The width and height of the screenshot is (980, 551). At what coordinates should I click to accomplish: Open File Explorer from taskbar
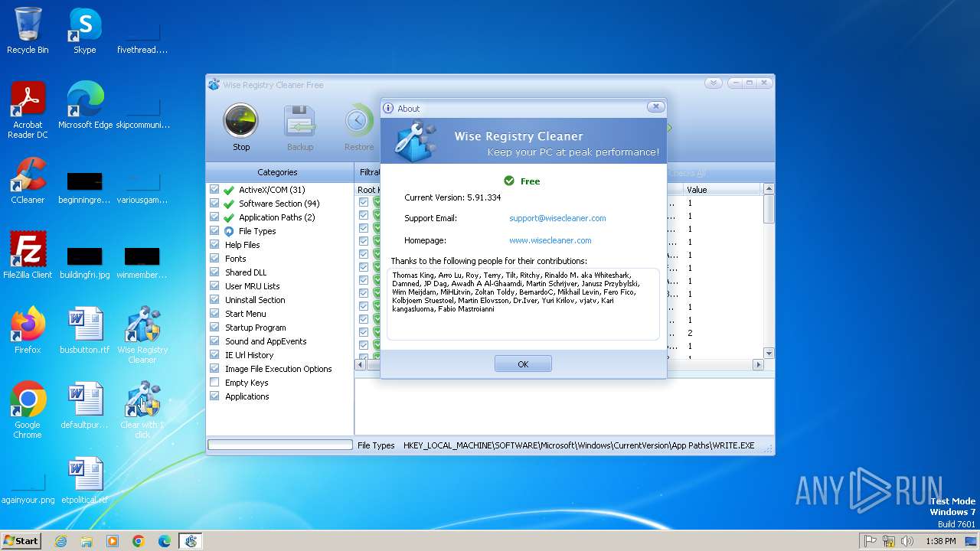coord(87,541)
